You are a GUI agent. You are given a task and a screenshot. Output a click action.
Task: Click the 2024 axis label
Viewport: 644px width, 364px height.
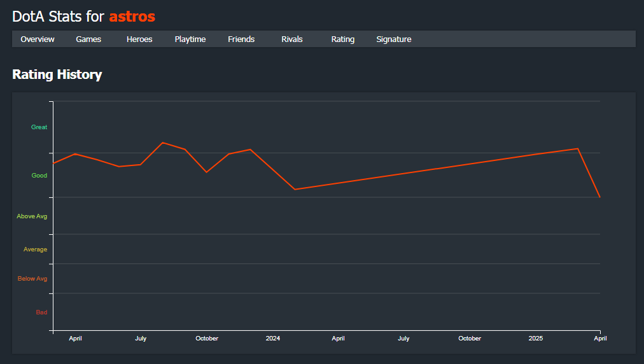point(273,338)
